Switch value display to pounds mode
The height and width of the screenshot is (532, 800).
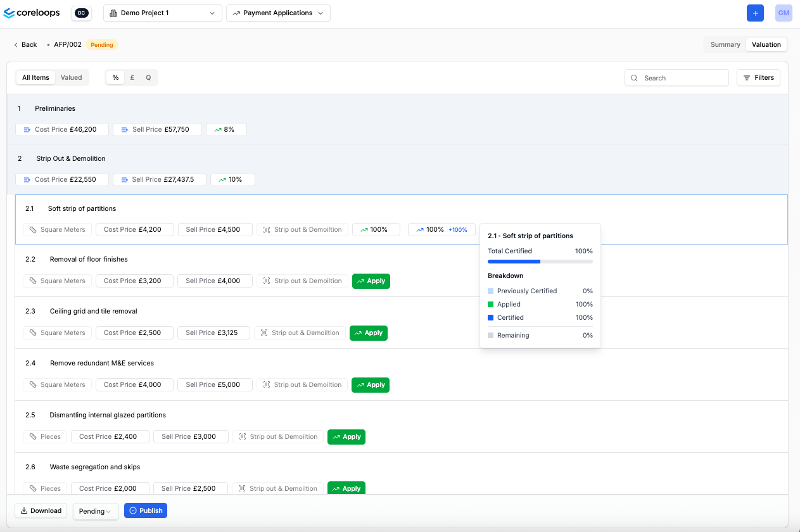pos(132,78)
